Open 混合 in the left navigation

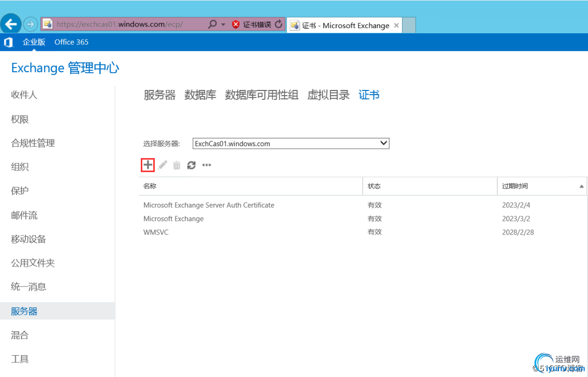tap(20, 335)
